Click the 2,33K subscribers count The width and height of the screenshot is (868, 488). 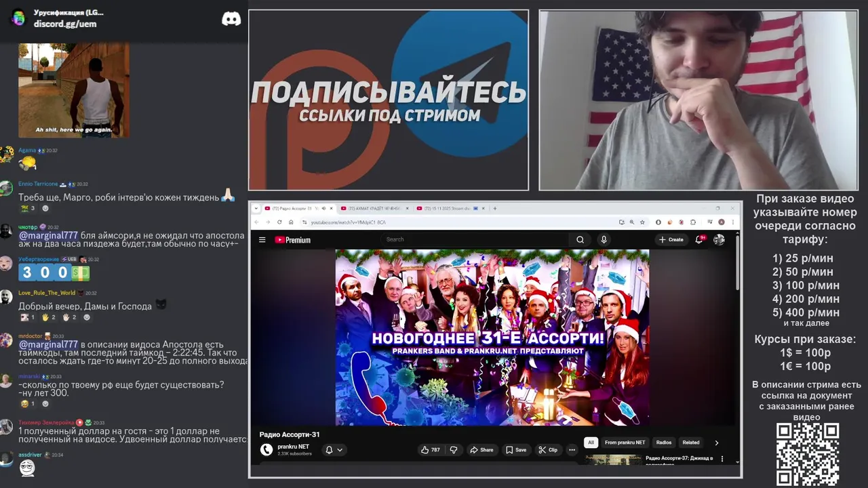tap(294, 453)
